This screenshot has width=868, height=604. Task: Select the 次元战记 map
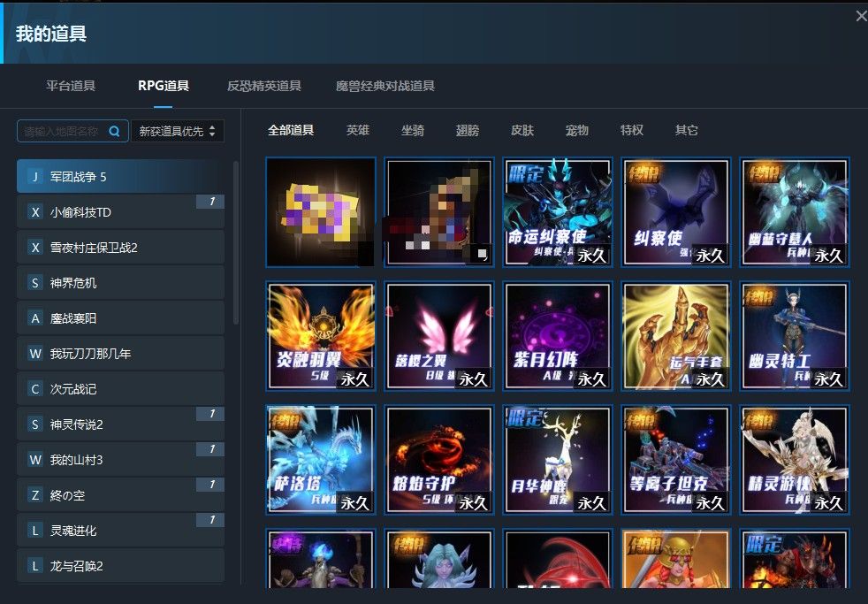121,389
